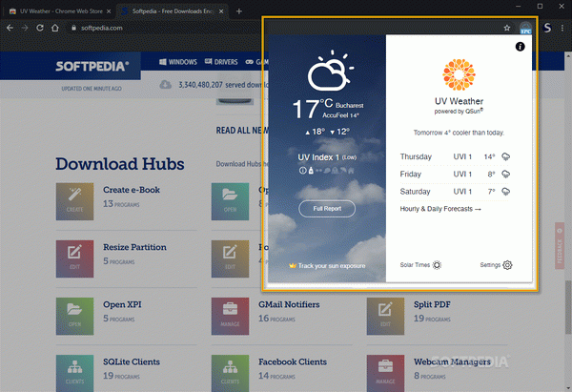Open the Split PDF hub tile
This screenshot has height=392, width=572.
(x=385, y=316)
